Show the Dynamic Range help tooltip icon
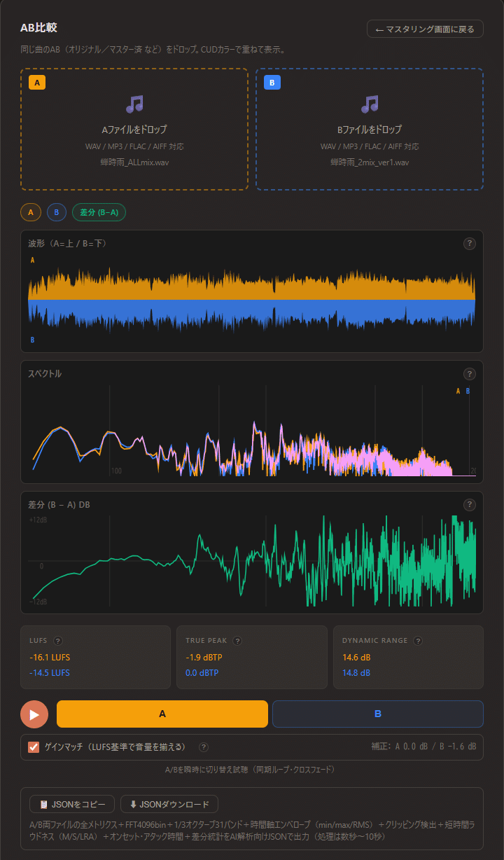Screen dimensions: 504x860 tap(418, 641)
